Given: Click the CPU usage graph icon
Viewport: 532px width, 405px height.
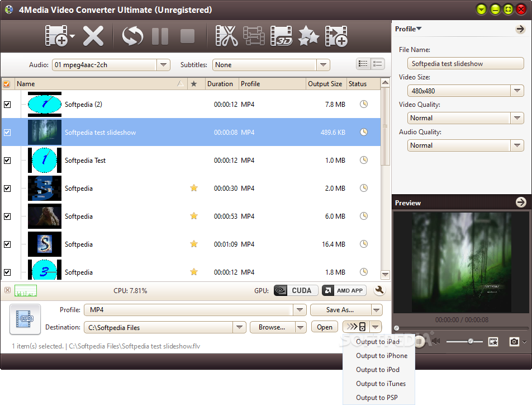Looking at the screenshot, I should tap(26, 290).
